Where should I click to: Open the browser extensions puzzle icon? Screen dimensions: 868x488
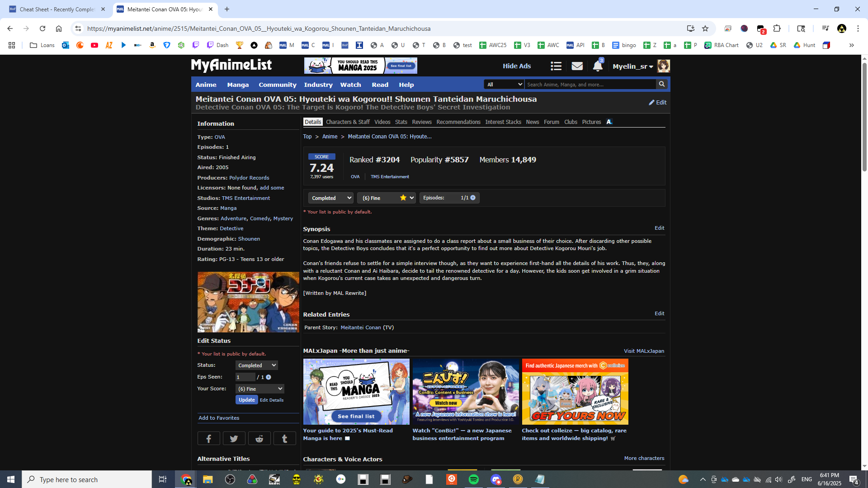click(777, 28)
